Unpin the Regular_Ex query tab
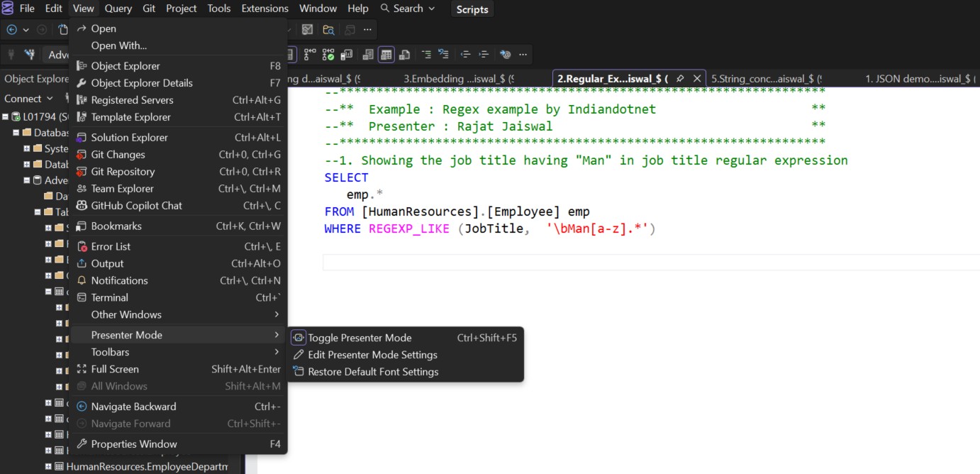980x474 pixels. (x=679, y=79)
